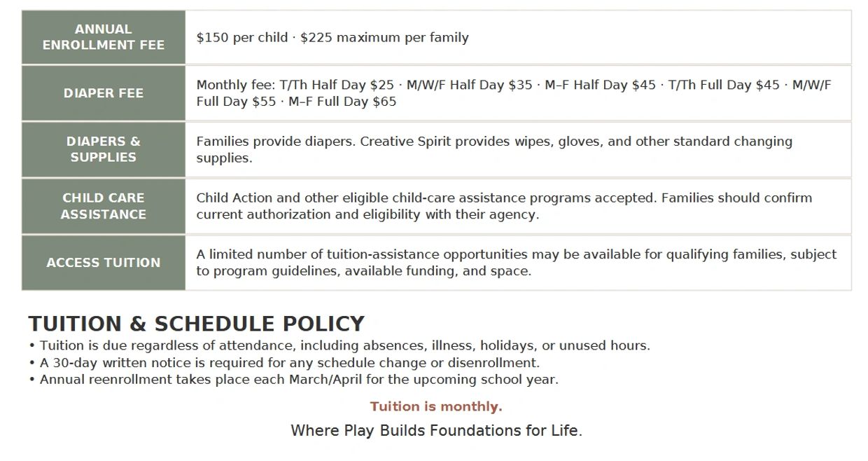Click the T/Th Half Day $25 text
This screenshot has width=868, height=461.
337,85
